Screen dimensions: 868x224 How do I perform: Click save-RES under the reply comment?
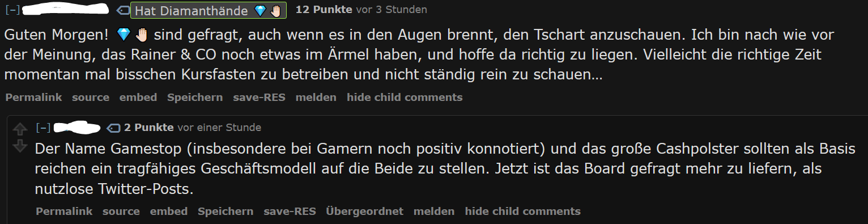click(290, 212)
